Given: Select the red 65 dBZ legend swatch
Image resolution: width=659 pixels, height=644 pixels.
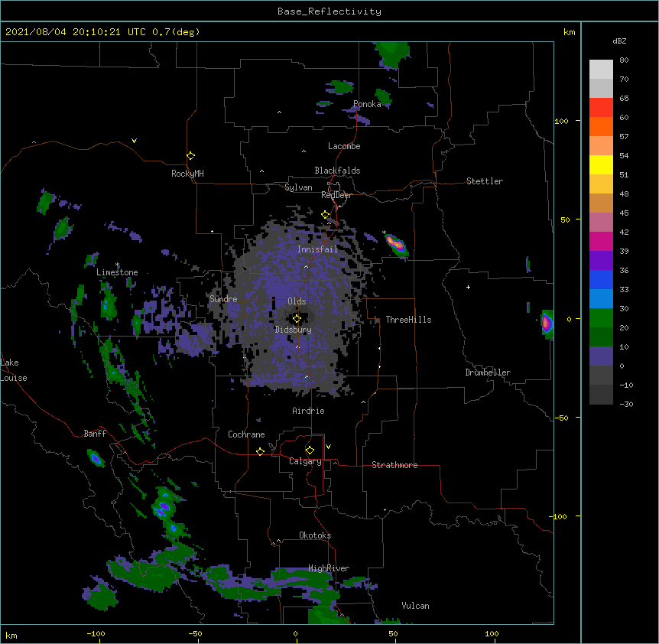Looking at the screenshot, I should tap(601, 108).
